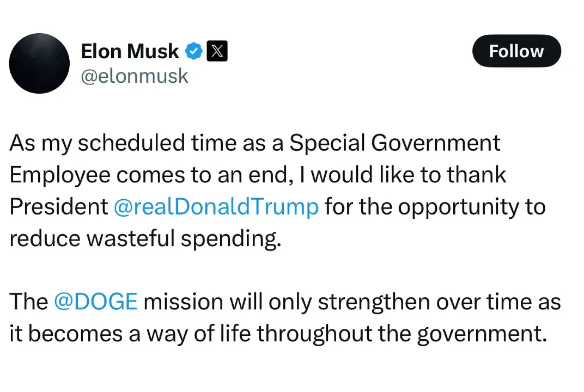
Task: Click the @elonmusk username below the display name
Action: (135, 76)
